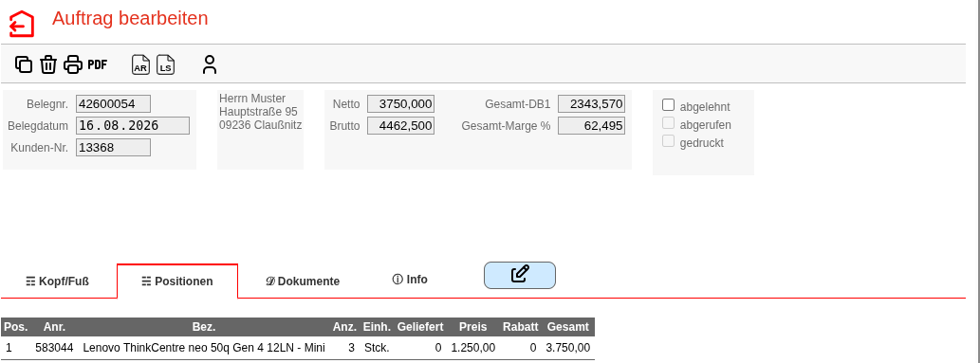
Task: Click the price cell 1.250,00
Action: point(473,348)
